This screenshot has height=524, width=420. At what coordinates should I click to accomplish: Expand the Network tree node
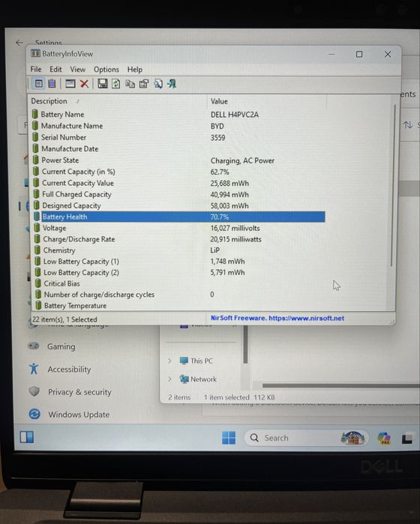coord(169,379)
